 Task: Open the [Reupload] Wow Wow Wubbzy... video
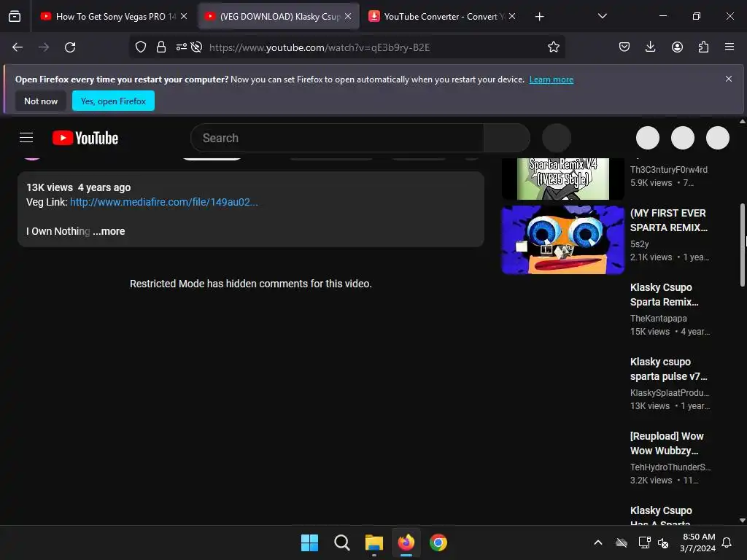pos(667,443)
